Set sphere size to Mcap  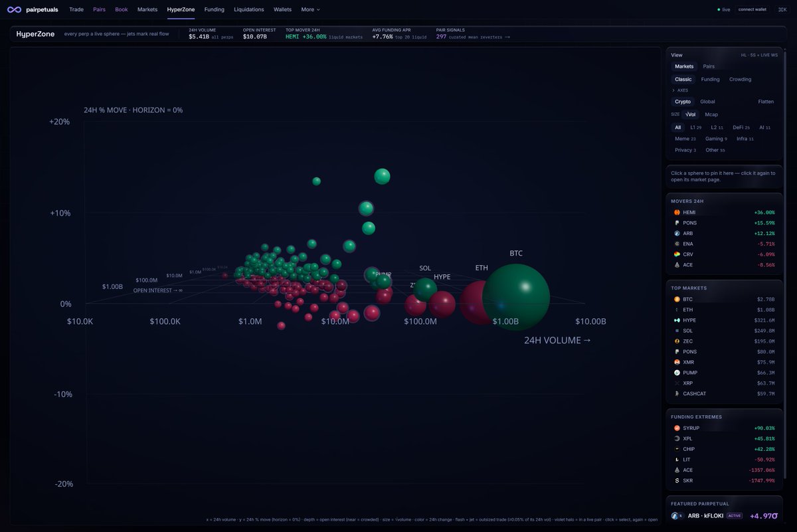[x=711, y=114]
